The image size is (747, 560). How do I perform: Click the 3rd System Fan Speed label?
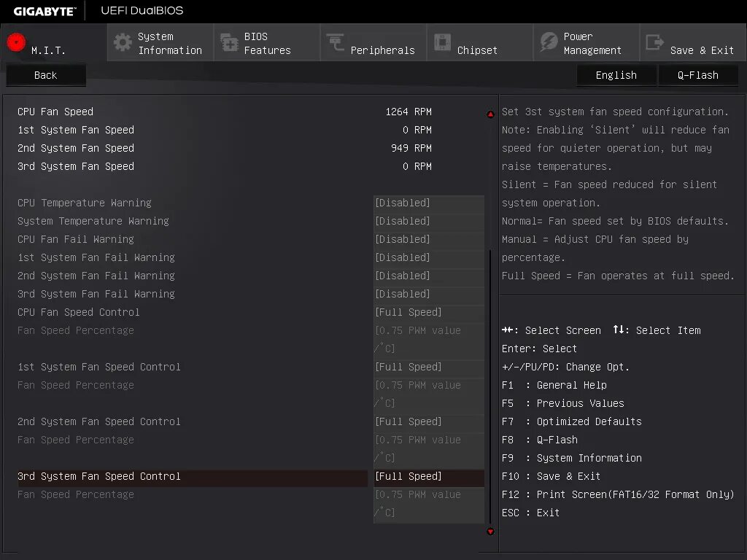pyautogui.click(x=76, y=167)
